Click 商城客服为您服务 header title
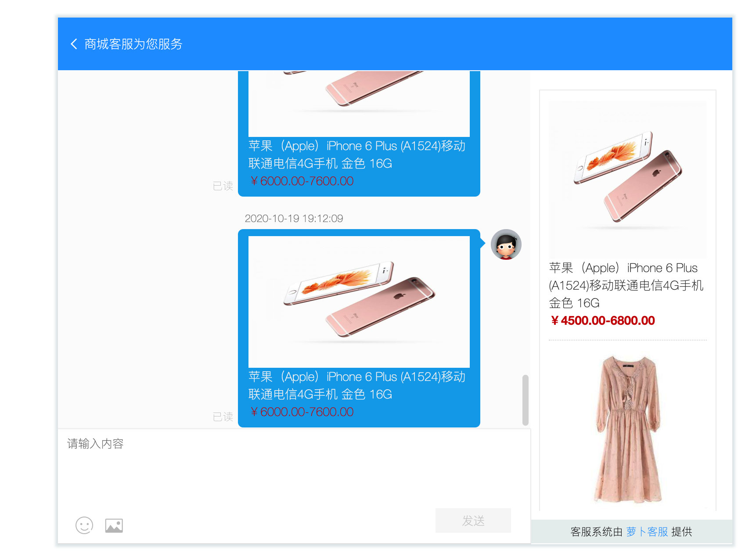Image resolution: width=756 pixels, height=560 pixels. pyautogui.click(x=133, y=44)
